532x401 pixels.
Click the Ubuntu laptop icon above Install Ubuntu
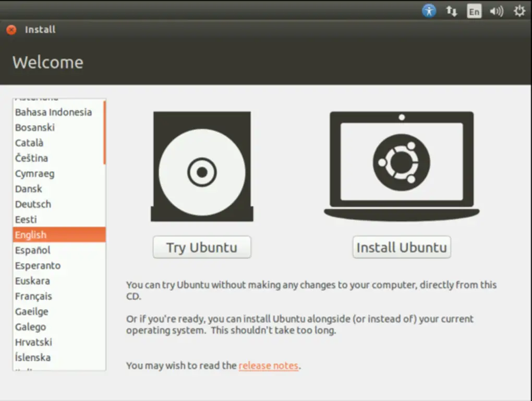tap(402, 162)
